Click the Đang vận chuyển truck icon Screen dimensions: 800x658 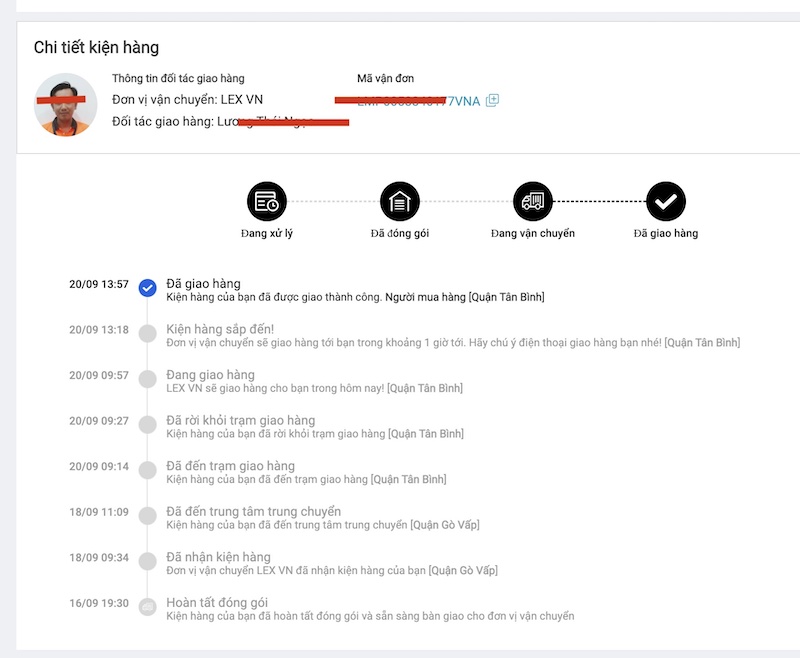[532, 202]
